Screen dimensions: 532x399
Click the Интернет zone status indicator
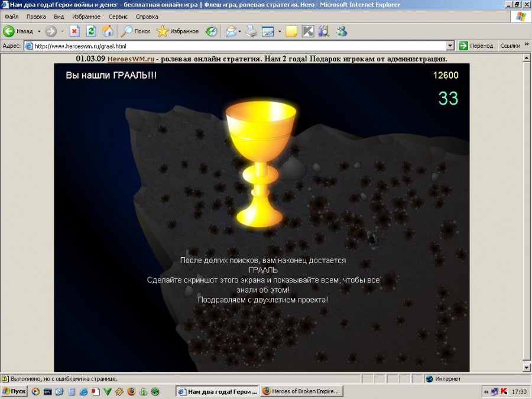tap(444, 379)
